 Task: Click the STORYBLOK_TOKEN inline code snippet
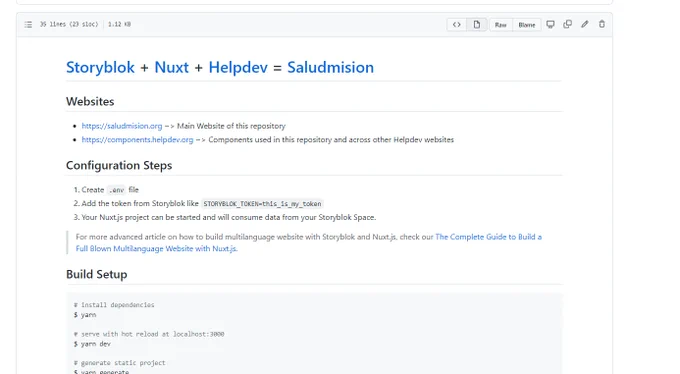(262, 203)
